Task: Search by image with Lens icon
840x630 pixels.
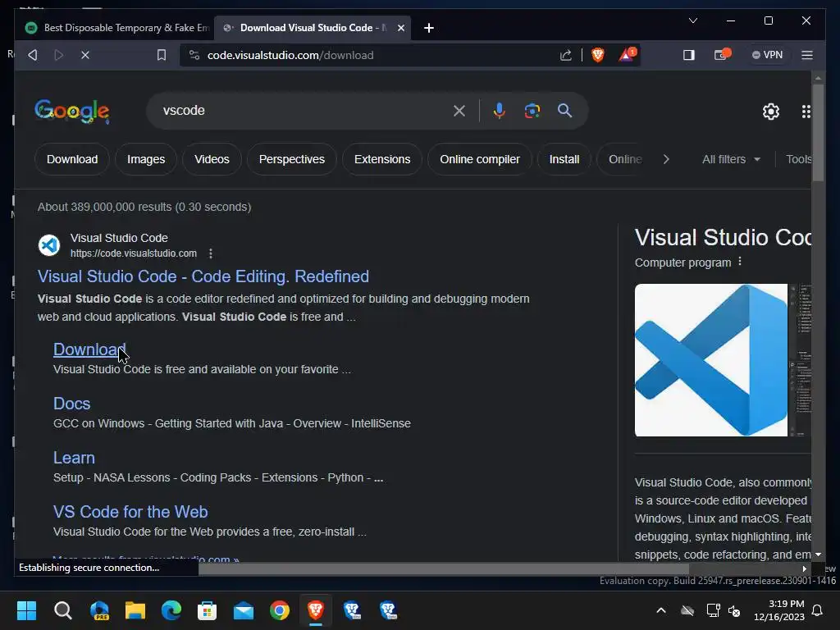Action: [x=532, y=111]
